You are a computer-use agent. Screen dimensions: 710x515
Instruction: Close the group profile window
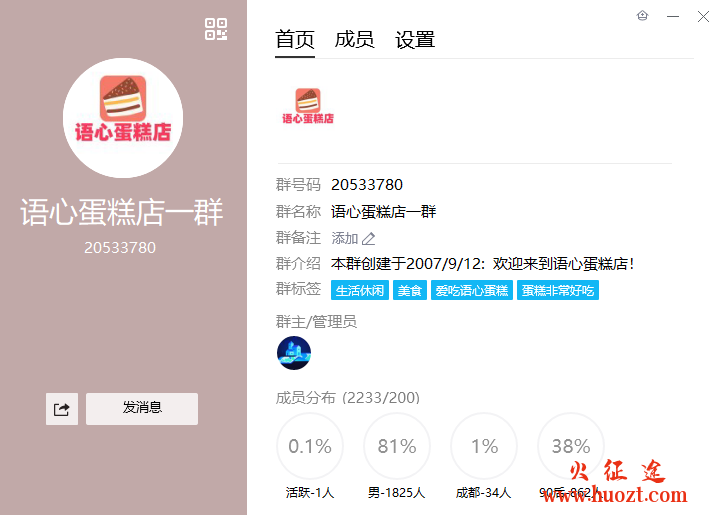(703, 17)
